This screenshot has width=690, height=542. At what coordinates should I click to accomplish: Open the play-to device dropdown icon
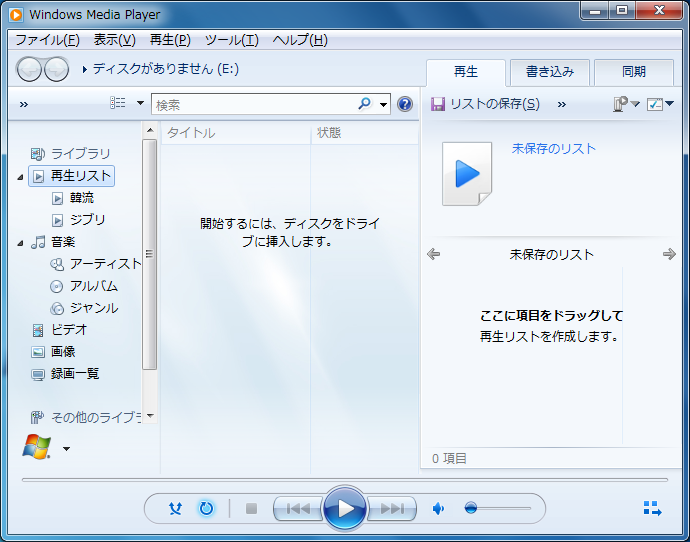(x=626, y=104)
